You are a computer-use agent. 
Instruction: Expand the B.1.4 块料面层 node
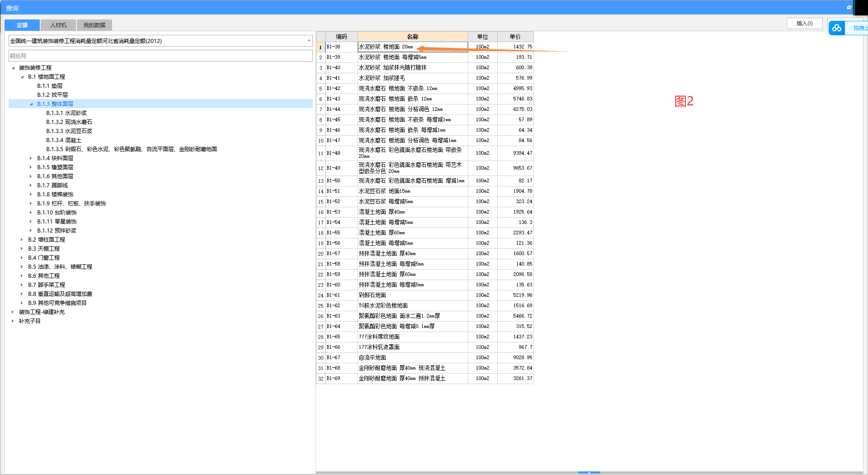coord(31,158)
